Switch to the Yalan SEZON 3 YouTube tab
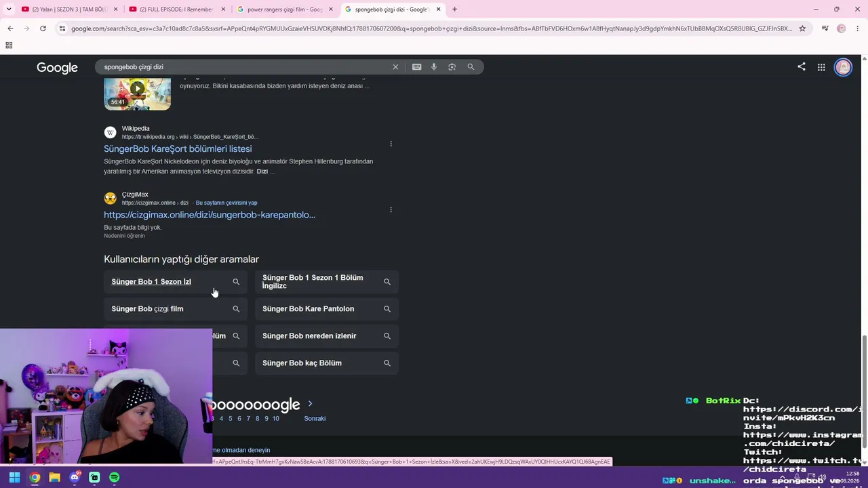Screen dimensions: 868x488 pyautogui.click(x=69, y=9)
